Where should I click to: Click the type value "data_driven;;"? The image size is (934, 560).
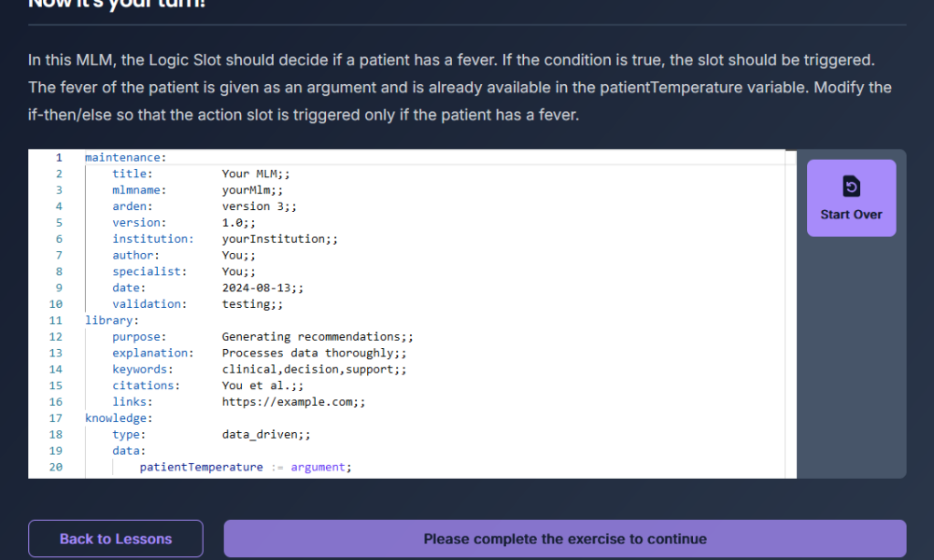[265, 435]
